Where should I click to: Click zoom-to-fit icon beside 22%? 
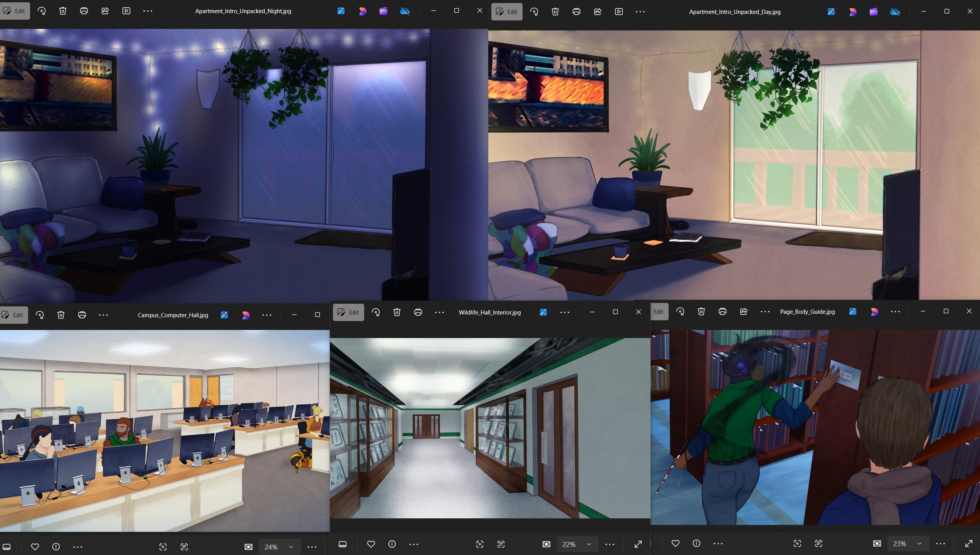546,544
